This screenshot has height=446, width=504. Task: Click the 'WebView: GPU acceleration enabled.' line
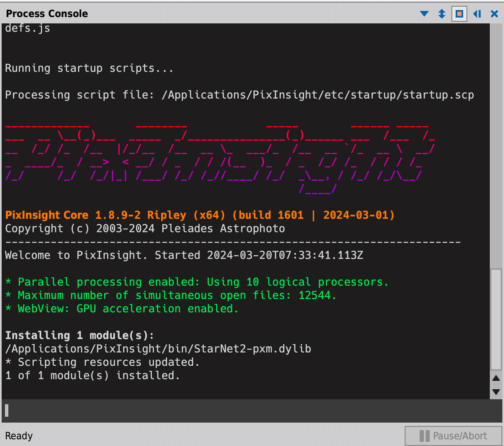point(122,309)
